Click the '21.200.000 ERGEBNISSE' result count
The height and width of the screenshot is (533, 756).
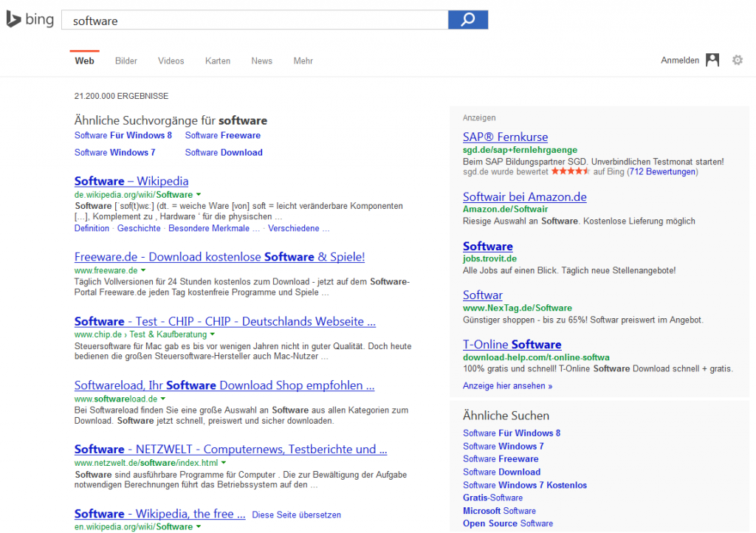tap(122, 97)
